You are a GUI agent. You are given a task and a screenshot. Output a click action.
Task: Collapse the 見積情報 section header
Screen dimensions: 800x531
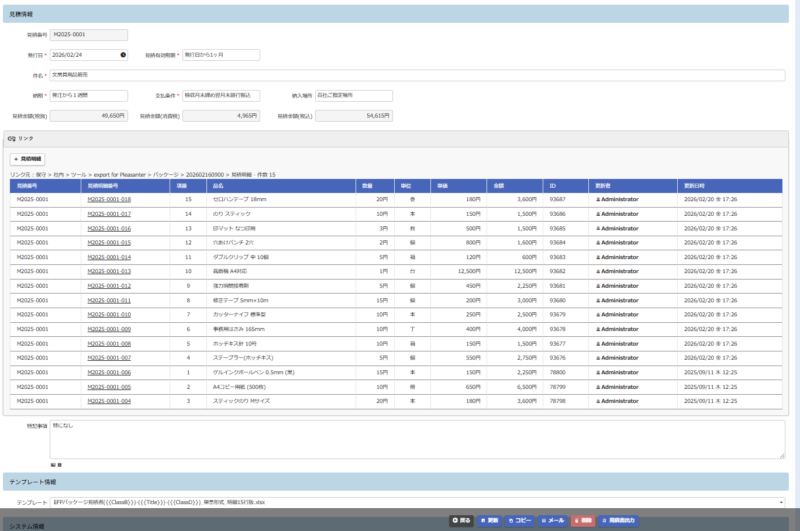(x=20, y=15)
